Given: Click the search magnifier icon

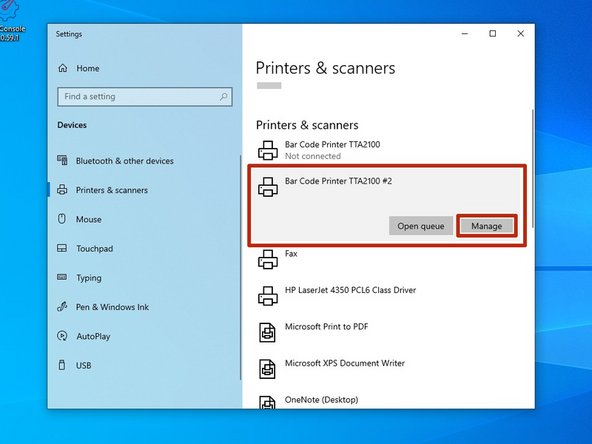Looking at the screenshot, I should [x=224, y=97].
